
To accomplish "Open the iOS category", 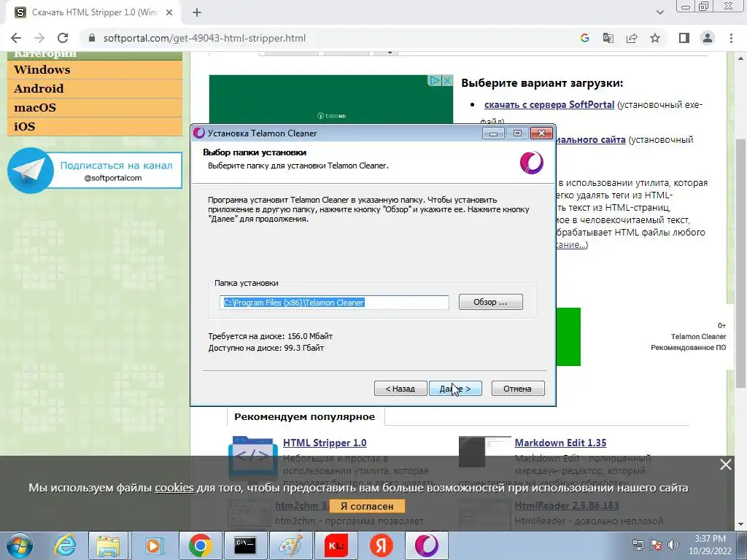I will pos(95,127).
